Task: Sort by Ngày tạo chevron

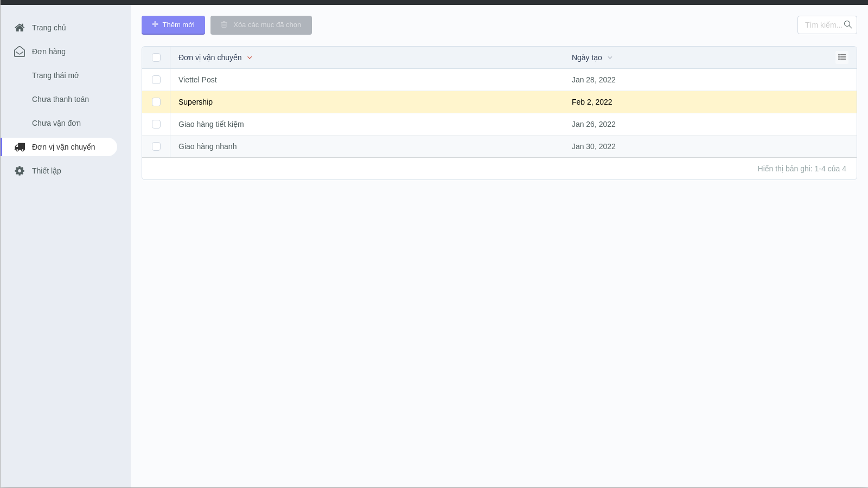Action: (610, 58)
